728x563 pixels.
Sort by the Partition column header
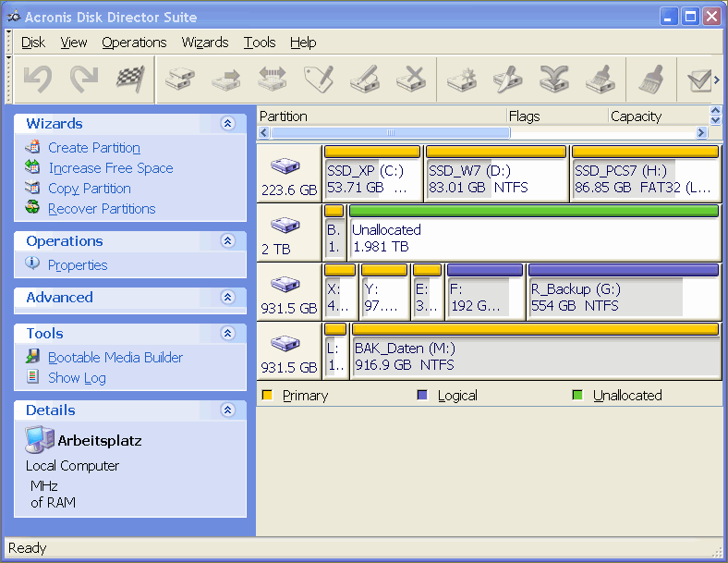click(x=382, y=116)
